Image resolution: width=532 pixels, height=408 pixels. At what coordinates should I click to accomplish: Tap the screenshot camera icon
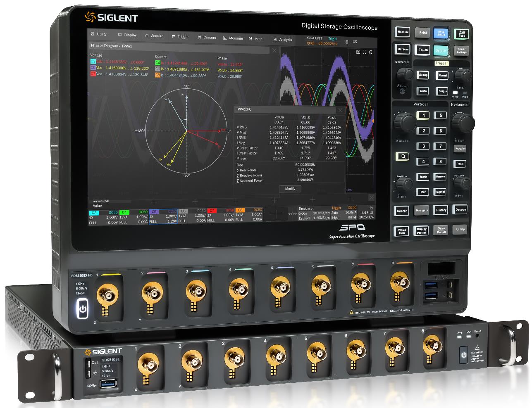[358, 52]
